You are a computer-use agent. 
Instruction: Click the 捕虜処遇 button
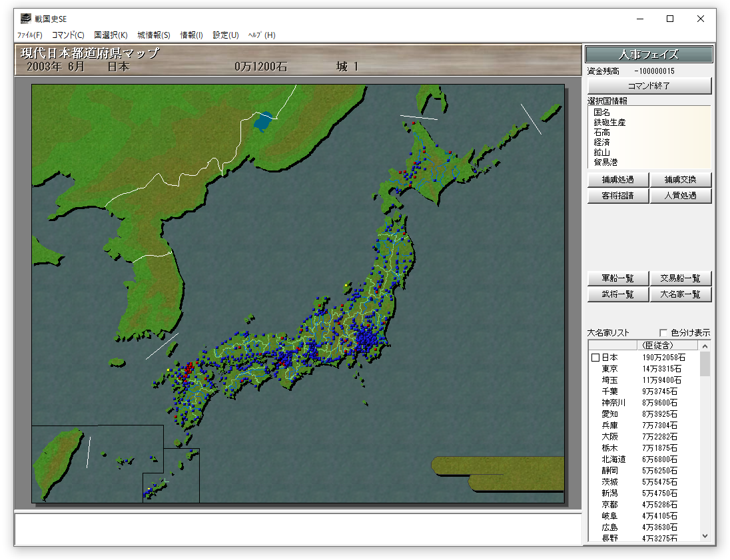617,180
